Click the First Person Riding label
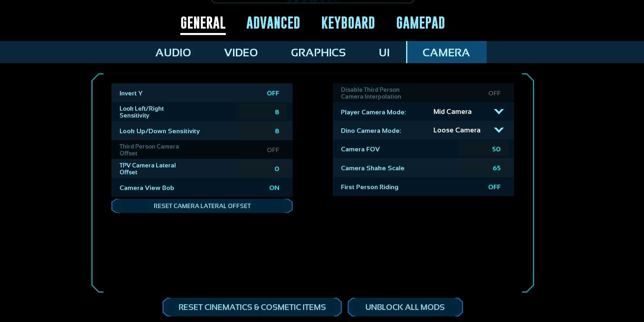Viewport: 644px width, 322px height. (369, 187)
